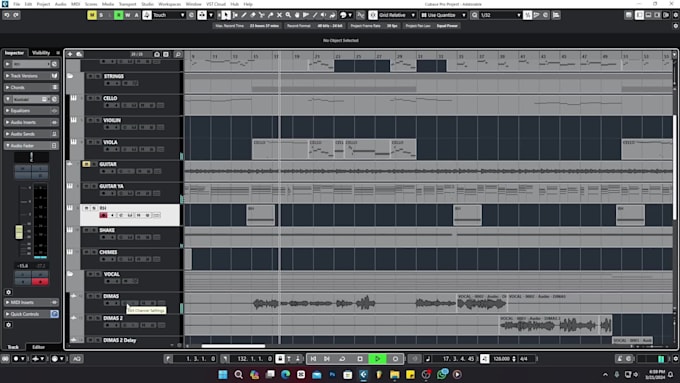Disable record enable on selected RH track

[x=103, y=215]
